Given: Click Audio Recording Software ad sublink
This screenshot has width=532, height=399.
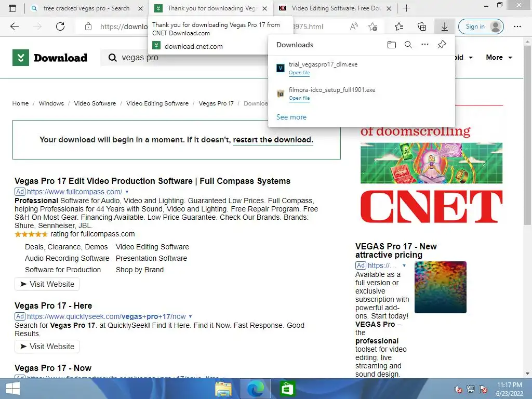Looking at the screenshot, I should point(67,259).
